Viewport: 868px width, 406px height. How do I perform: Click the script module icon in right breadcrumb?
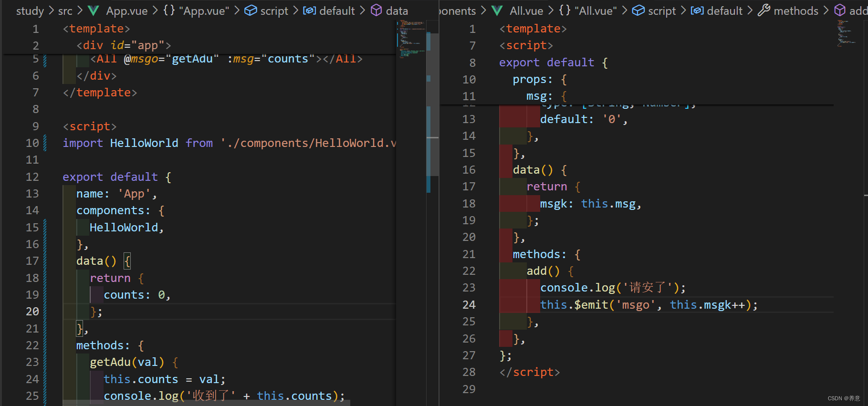pos(638,10)
